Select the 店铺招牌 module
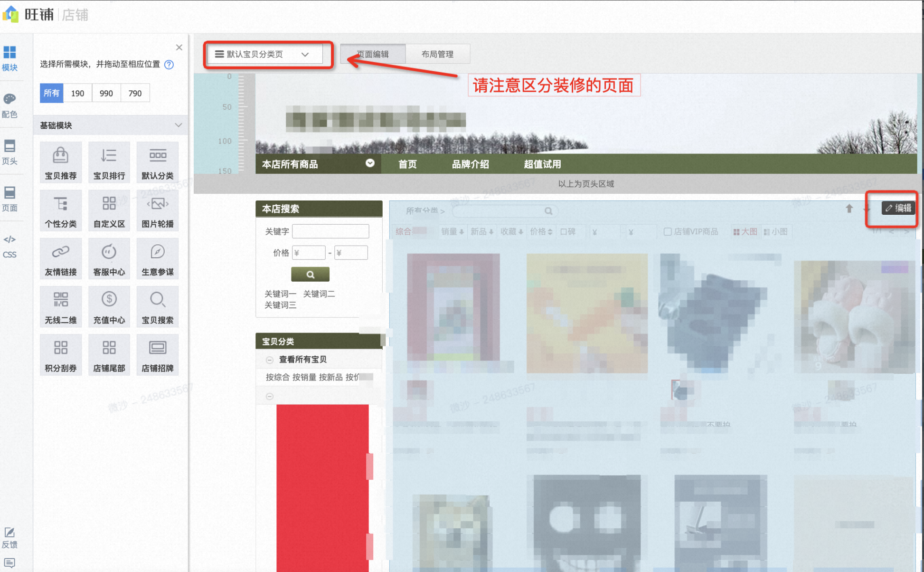 158,354
